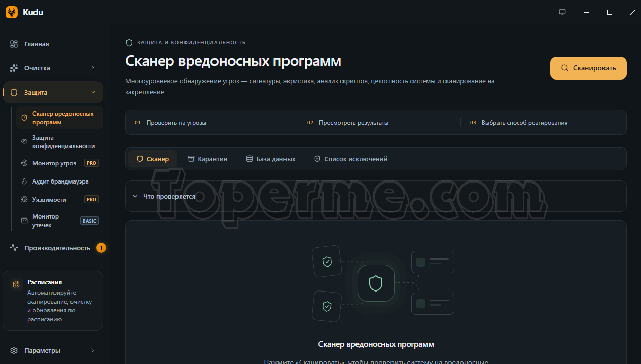Click the Расписания calendar icon
This screenshot has width=641, height=364.
[x=17, y=284]
